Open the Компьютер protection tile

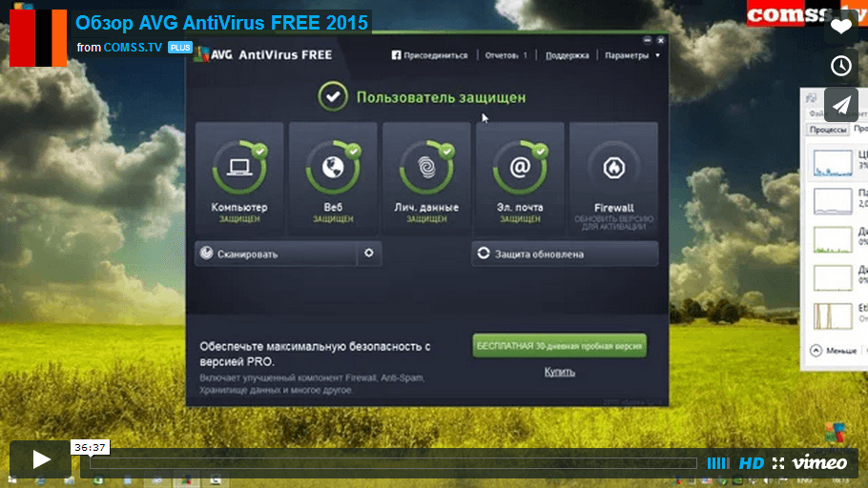click(239, 179)
